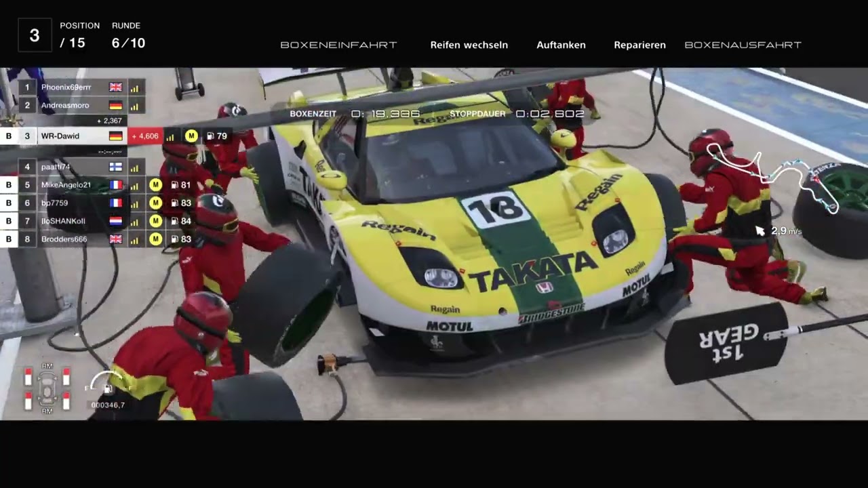
Task: Click the 2,9 m/s speed readout
Action: tap(786, 231)
